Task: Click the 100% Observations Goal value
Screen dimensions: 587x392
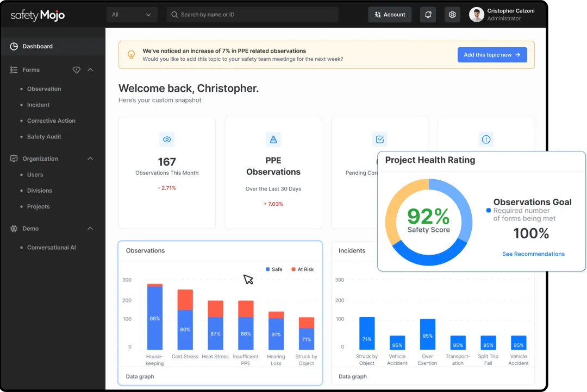Action: 531,234
